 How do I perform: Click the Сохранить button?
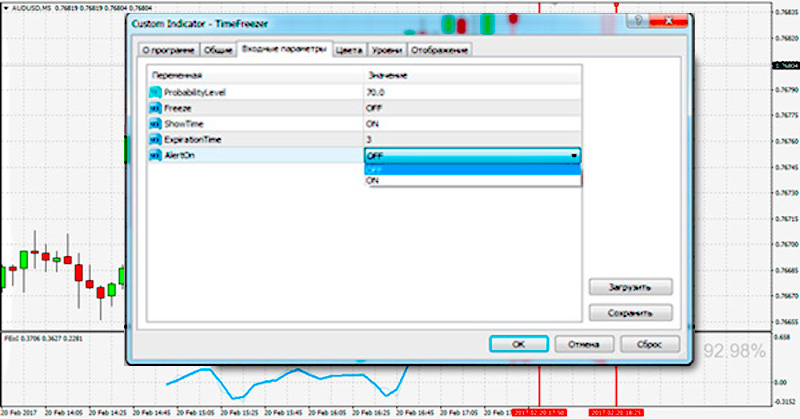coord(631,313)
